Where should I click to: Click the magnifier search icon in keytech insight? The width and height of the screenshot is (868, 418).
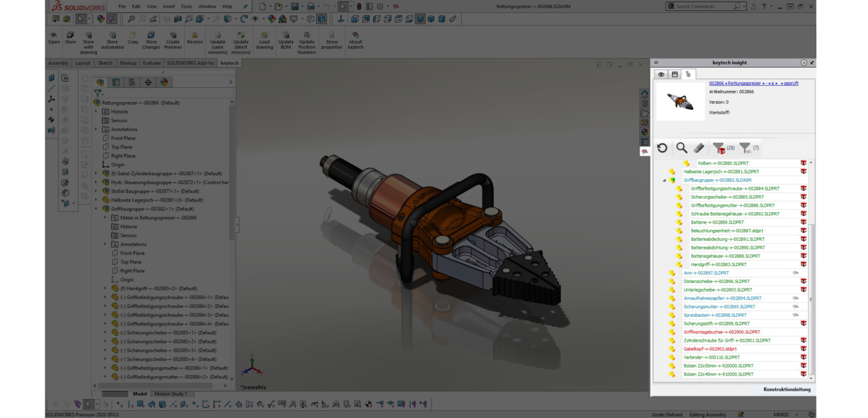tap(682, 148)
